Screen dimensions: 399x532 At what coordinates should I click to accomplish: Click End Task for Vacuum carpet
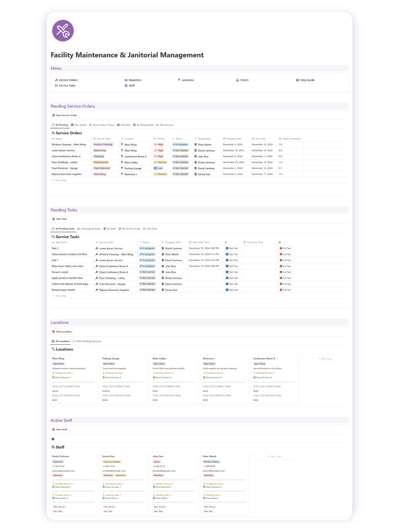(x=285, y=272)
